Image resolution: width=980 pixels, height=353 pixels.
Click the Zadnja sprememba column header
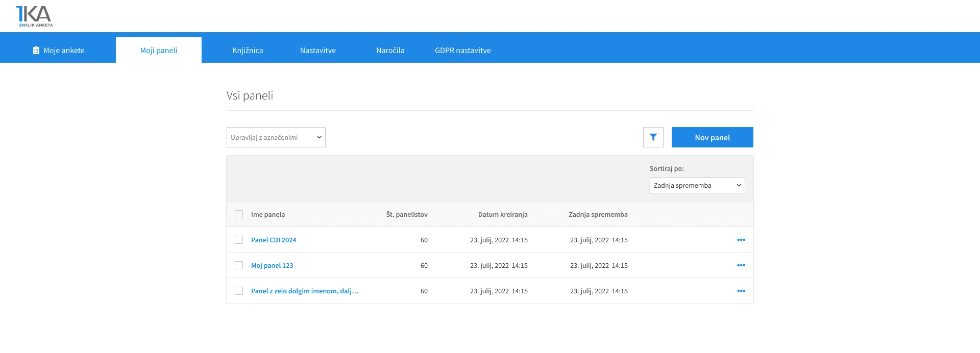click(598, 214)
